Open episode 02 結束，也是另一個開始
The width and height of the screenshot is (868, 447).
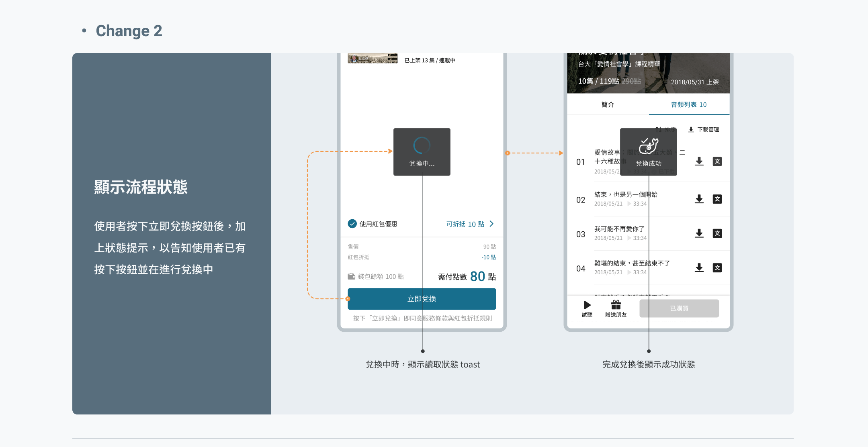(626, 195)
